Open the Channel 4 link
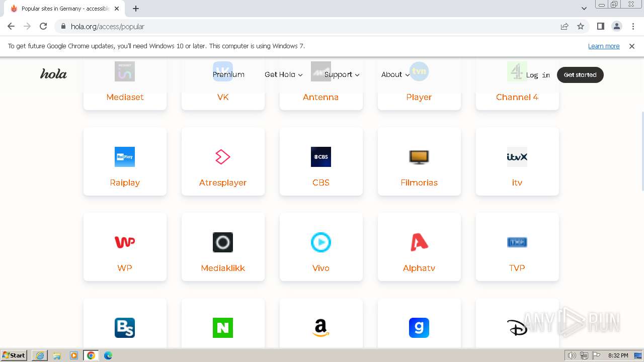Image resolution: width=644 pixels, height=362 pixels. click(x=517, y=97)
